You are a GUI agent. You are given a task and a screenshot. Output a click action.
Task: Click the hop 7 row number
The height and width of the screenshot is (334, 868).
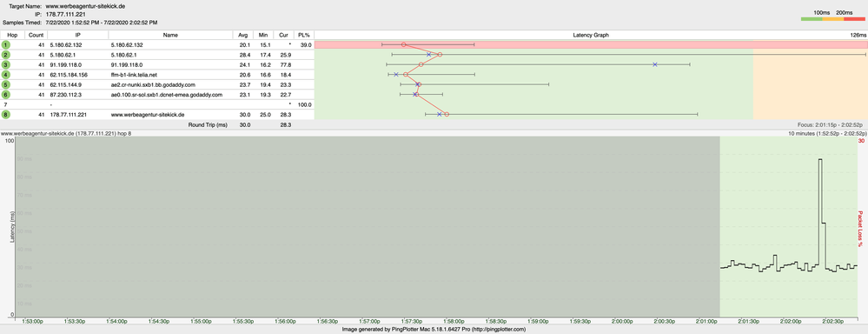coord(5,104)
